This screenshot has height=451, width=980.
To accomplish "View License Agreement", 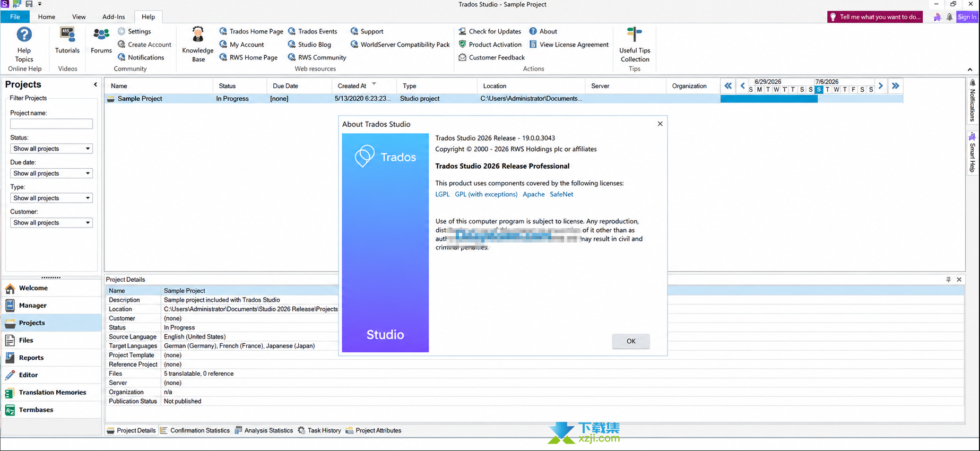I will [x=569, y=45].
